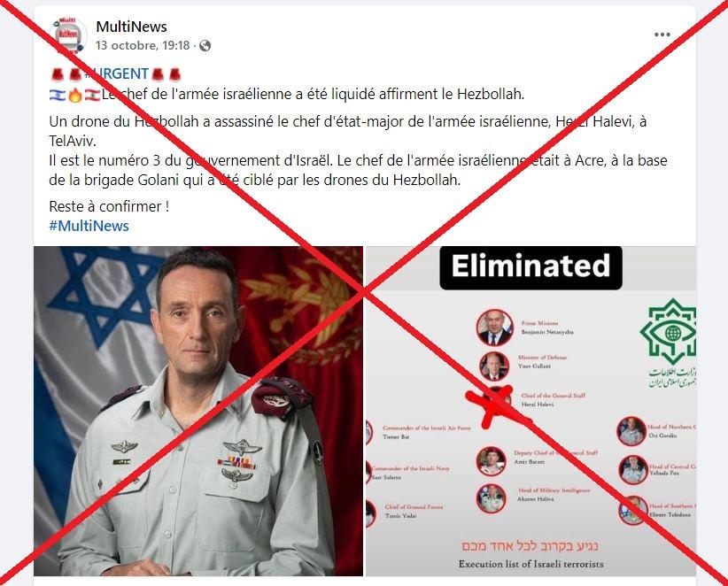Screen dimensions: 728x586
Task: Click the 13 octobre, 19:18 timestamp
Action: point(143,45)
